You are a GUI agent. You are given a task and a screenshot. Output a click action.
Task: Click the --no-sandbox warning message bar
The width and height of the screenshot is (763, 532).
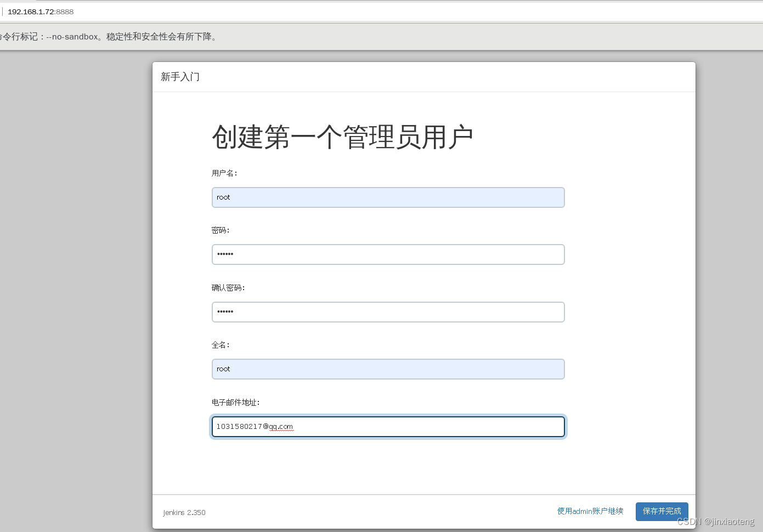click(381, 37)
